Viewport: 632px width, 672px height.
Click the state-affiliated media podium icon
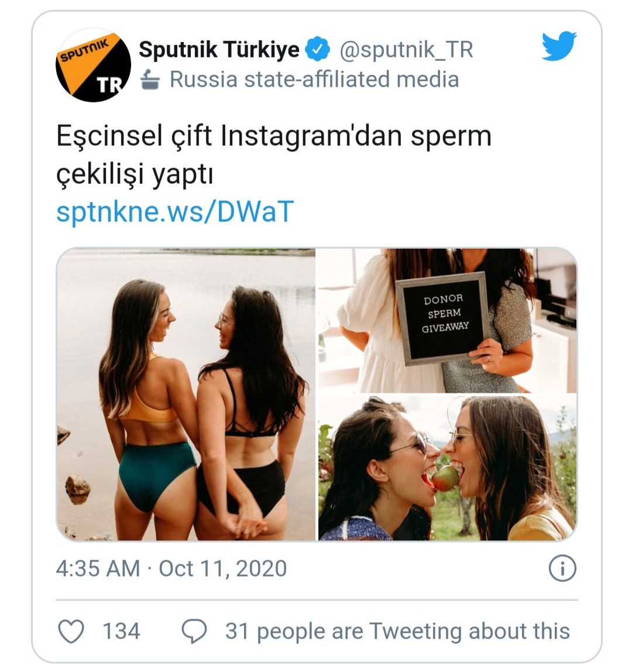coord(150,80)
